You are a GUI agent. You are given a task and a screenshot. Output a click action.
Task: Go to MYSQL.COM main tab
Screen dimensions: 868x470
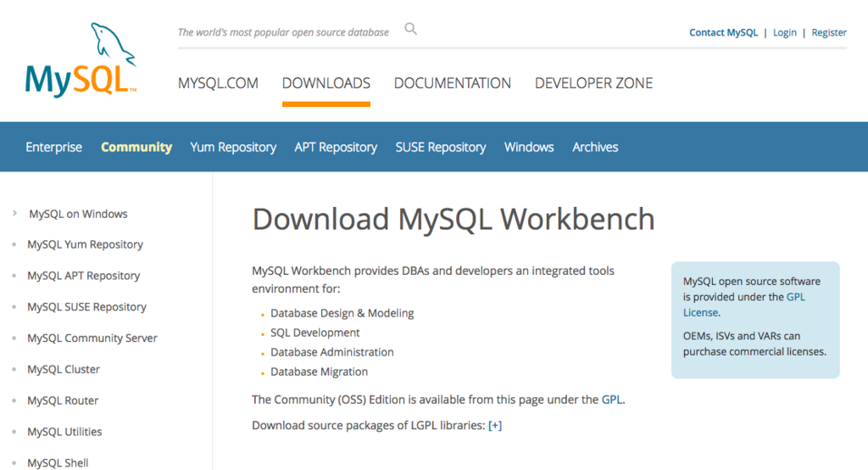point(218,83)
